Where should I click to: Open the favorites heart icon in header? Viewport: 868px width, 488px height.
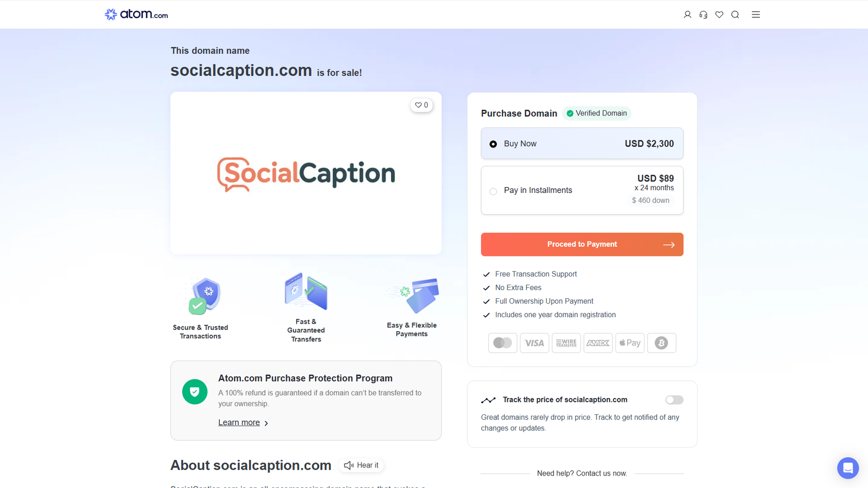pos(719,14)
